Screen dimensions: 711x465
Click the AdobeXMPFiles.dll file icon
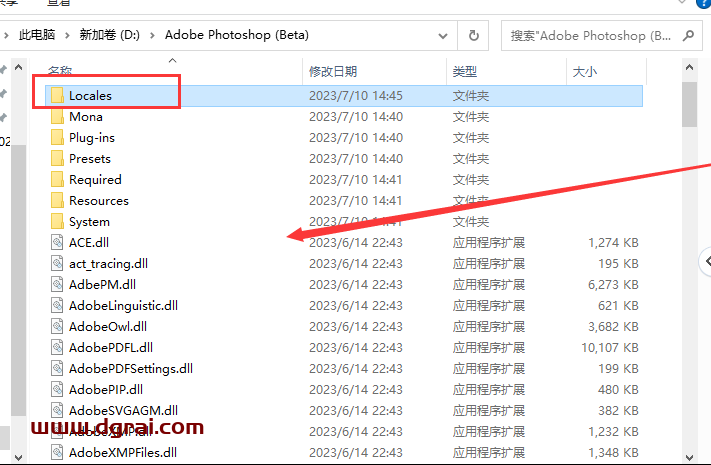[57, 452]
